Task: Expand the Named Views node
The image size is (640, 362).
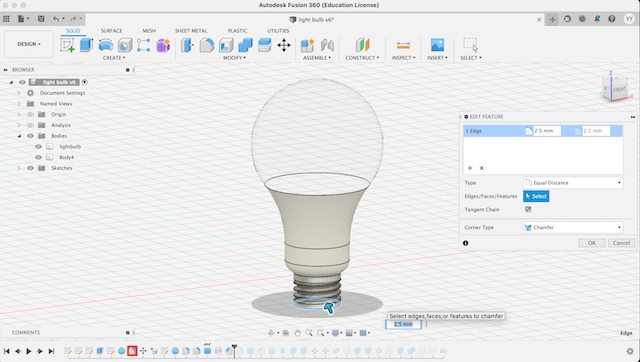Action: click(19, 104)
